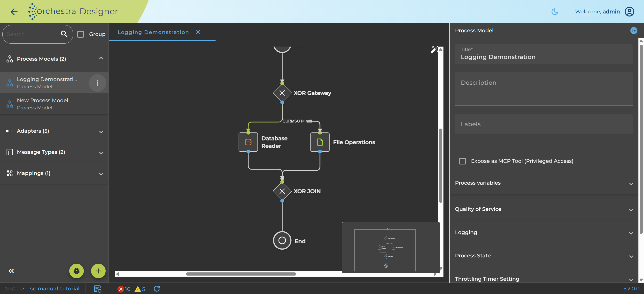Select the Database Reader node
644x294 pixels.
point(248,142)
